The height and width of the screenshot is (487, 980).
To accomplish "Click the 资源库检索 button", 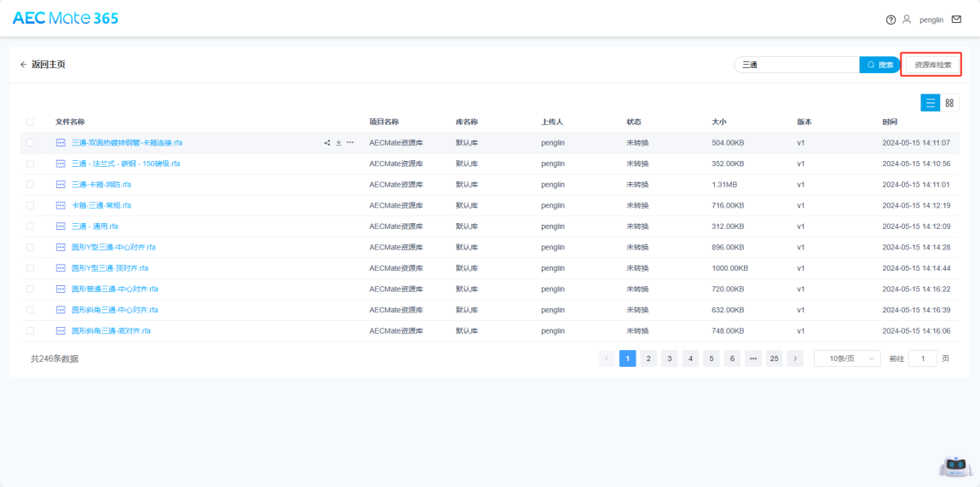I will coord(931,65).
